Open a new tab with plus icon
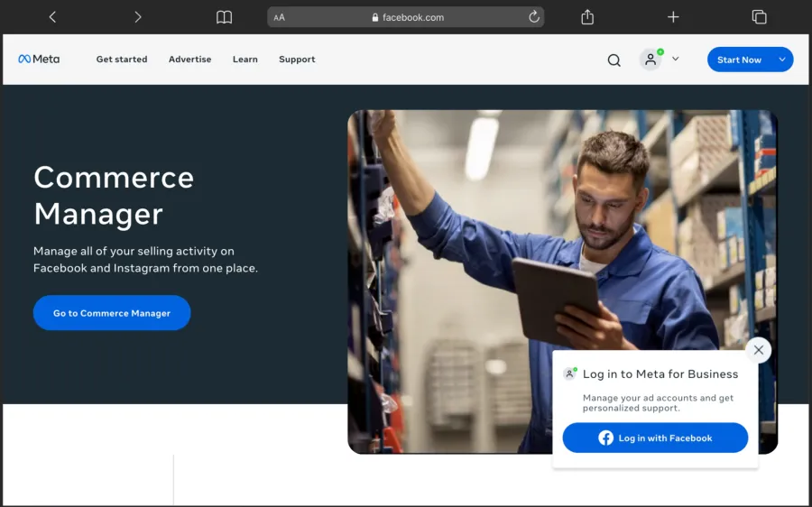This screenshot has height=507, width=812. [x=673, y=17]
